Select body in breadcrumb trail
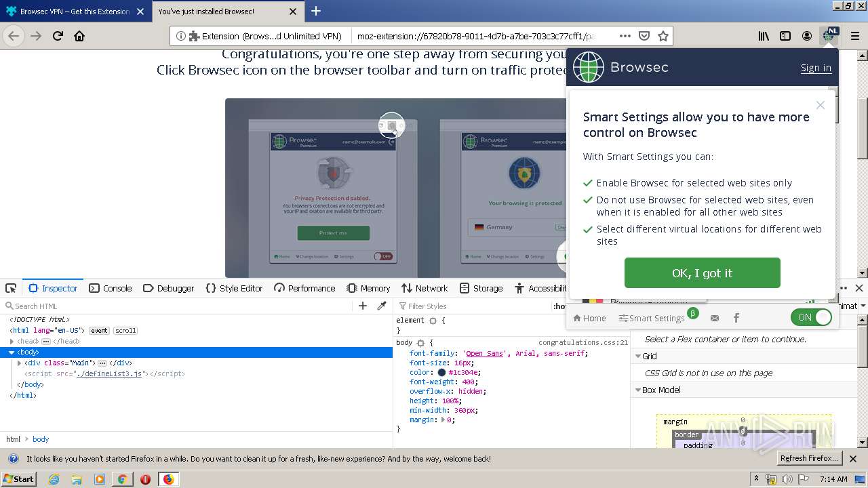This screenshot has height=488, width=868. pyautogui.click(x=41, y=439)
